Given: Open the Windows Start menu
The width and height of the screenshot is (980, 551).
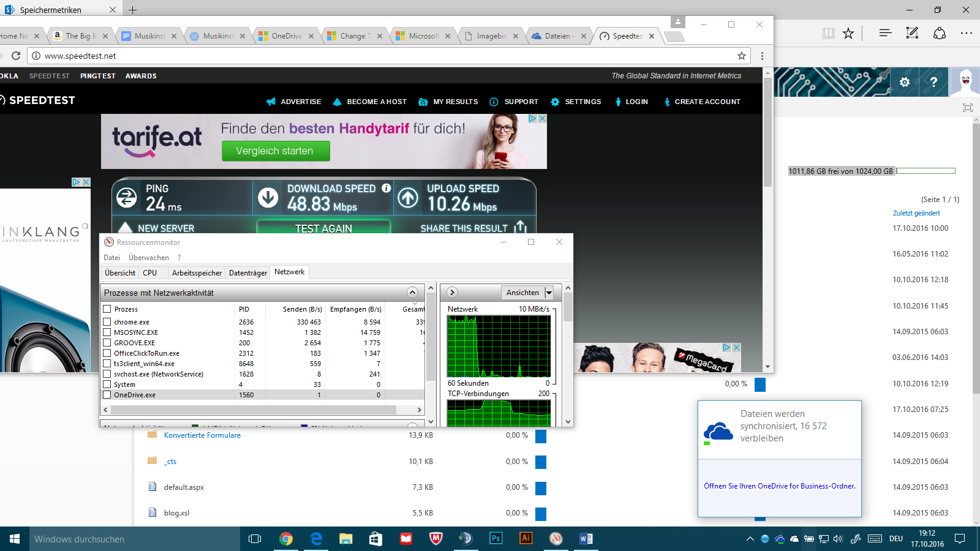Looking at the screenshot, I should point(15,539).
